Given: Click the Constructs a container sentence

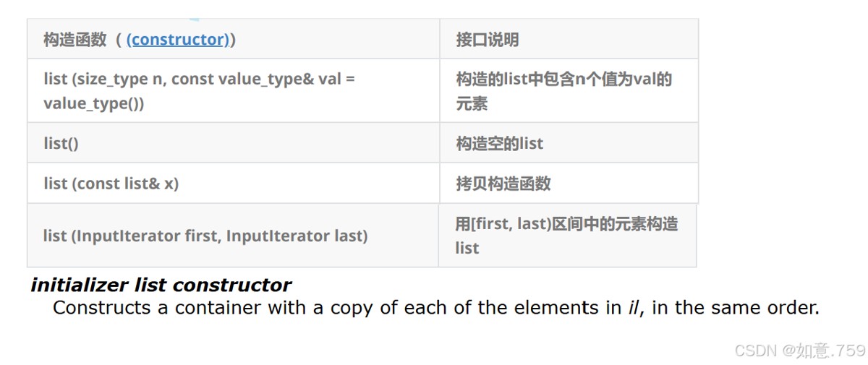Looking at the screenshot, I should tap(436, 308).
